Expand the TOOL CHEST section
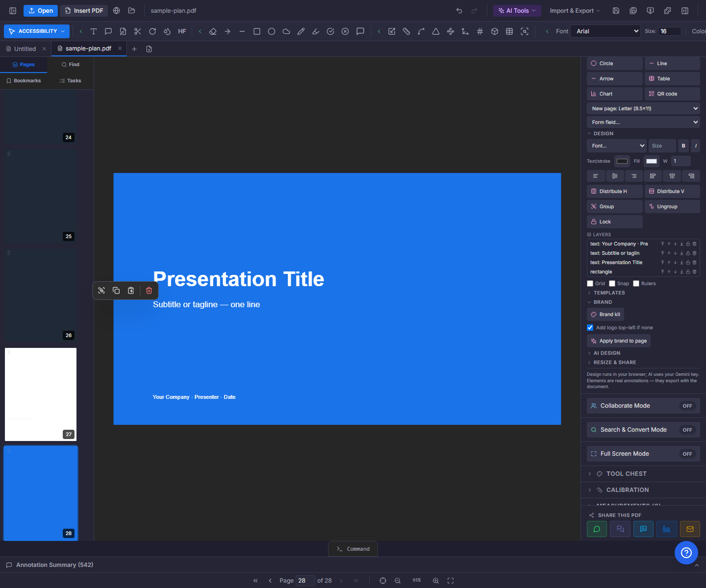The image size is (706, 588). coord(626,474)
